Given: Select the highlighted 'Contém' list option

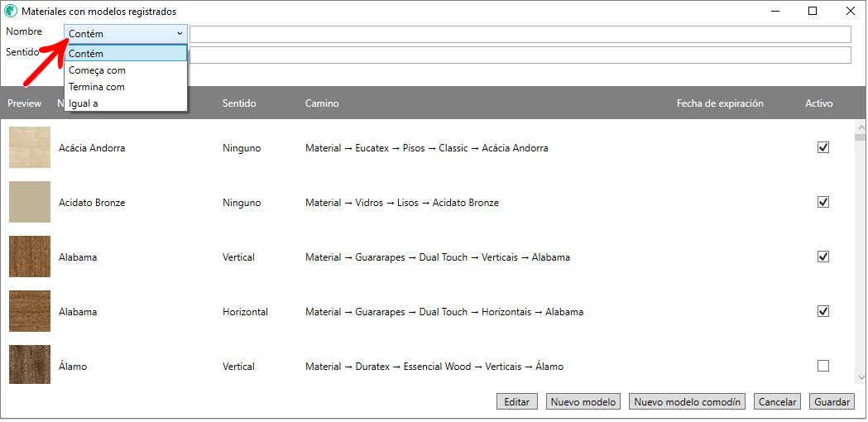Looking at the screenshot, I should 86,54.
